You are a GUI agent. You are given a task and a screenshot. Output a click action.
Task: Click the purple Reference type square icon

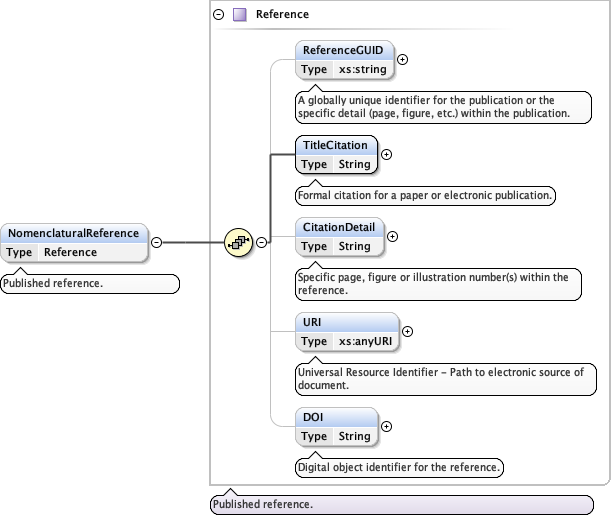coord(239,15)
